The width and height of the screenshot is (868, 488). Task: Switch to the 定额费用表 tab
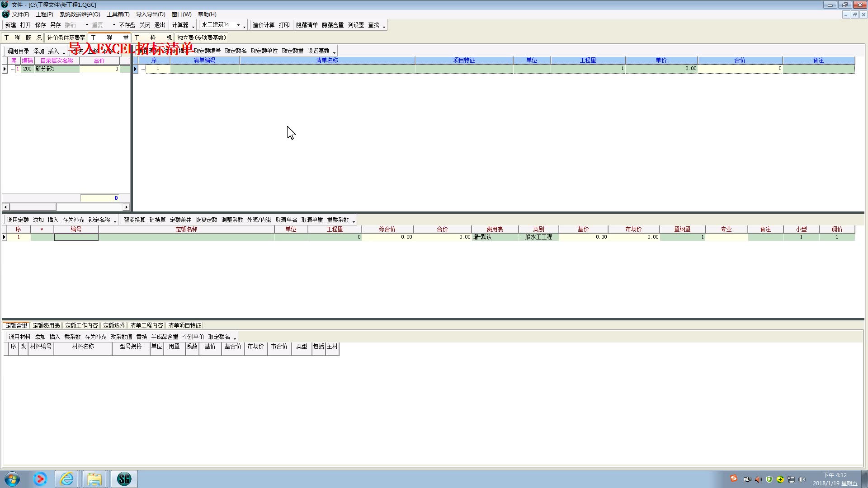pos(46,325)
